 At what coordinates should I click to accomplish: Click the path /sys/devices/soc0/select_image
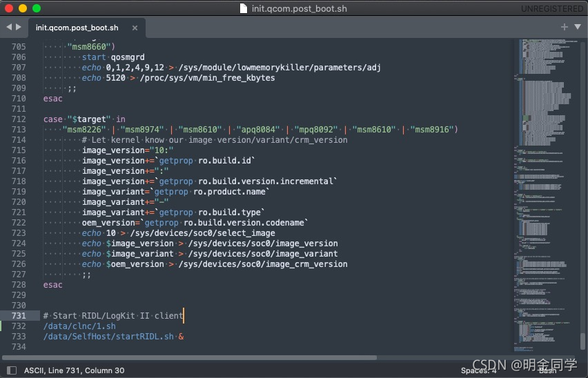202,233
